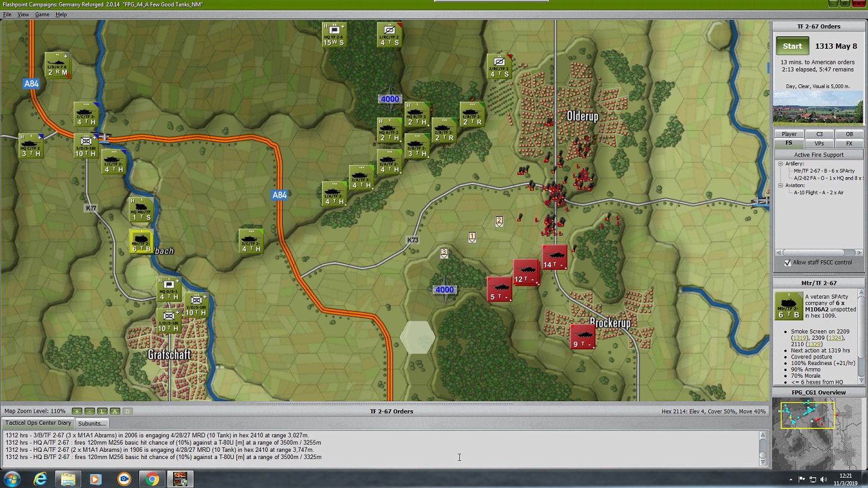The height and width of the screenshot is (488, 868).
Task: Select the HQ D/5-1 unit counter
Action: pos(169,289)
